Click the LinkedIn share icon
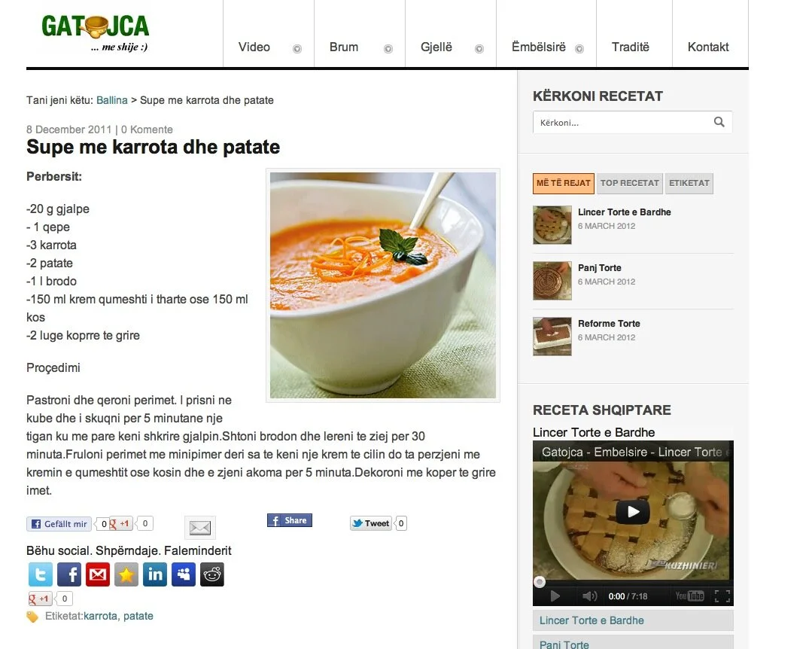 tap(155, 574)
